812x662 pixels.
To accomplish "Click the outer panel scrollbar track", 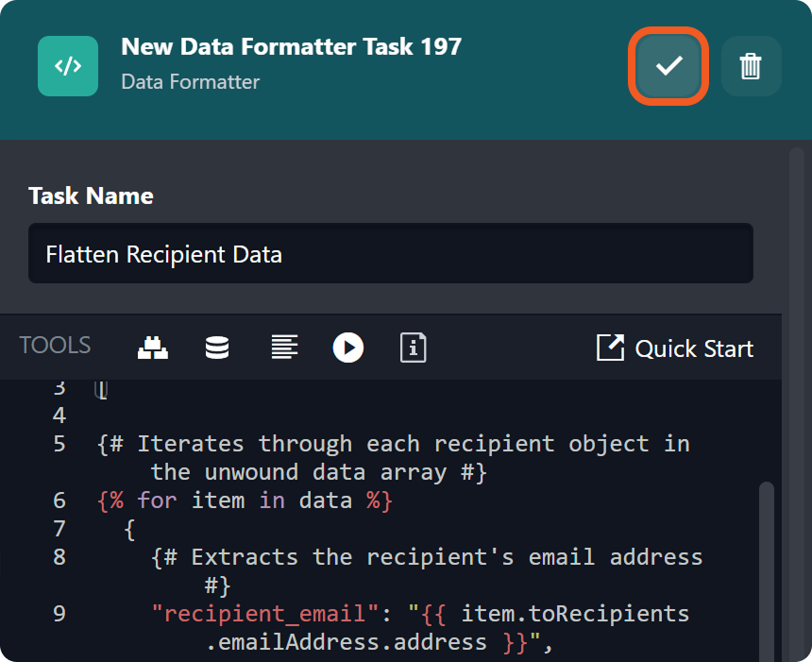I will (797, 378).
